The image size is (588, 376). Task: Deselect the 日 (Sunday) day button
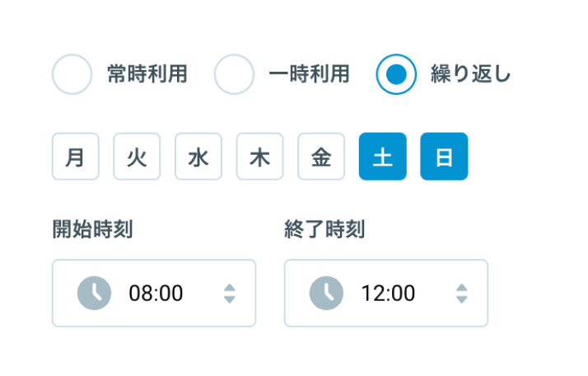click(444, 157)
